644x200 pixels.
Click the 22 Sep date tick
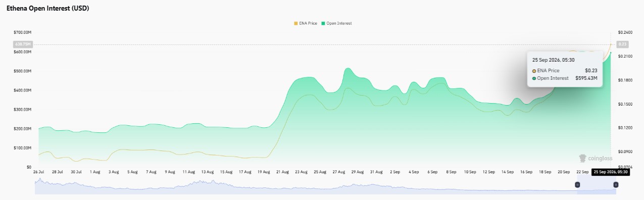pyautogui.click(x=582, y=172)
